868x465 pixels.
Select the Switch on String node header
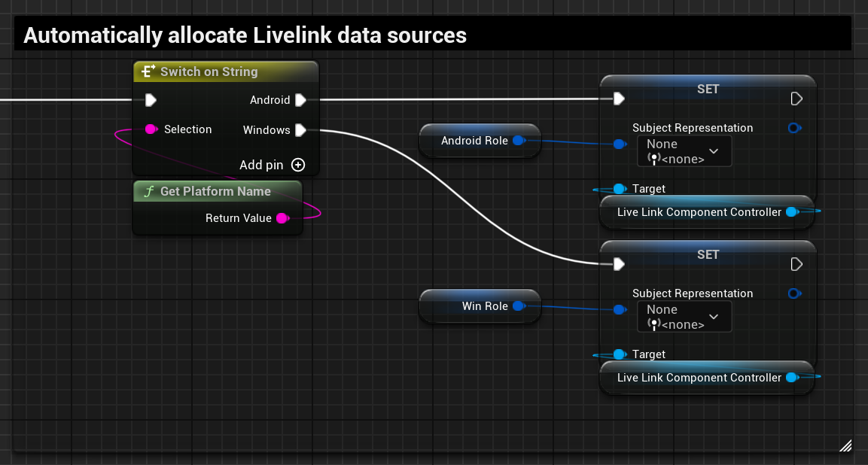pyautogui.click(x=226, y=71)
